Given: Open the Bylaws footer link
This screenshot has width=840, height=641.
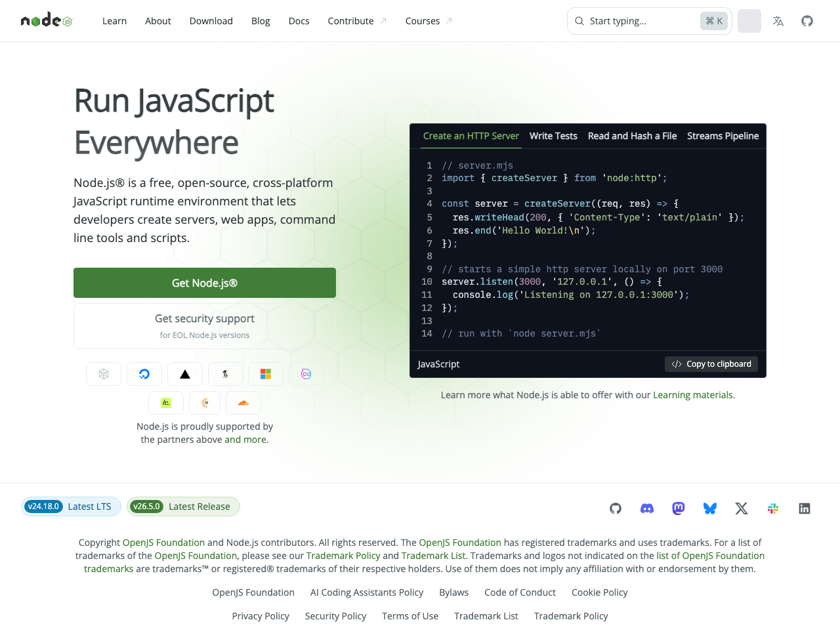Looking at the screenshot, I should (454, 592).
